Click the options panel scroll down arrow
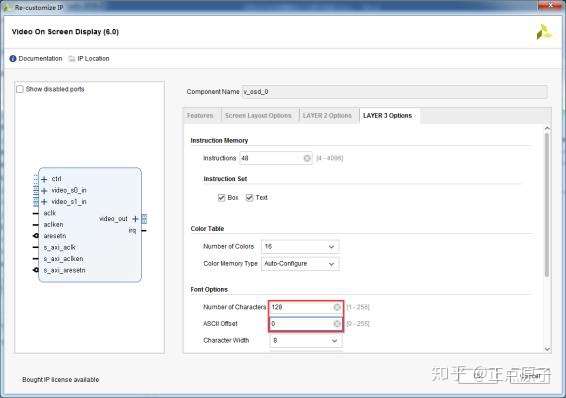 pos(547,349)
